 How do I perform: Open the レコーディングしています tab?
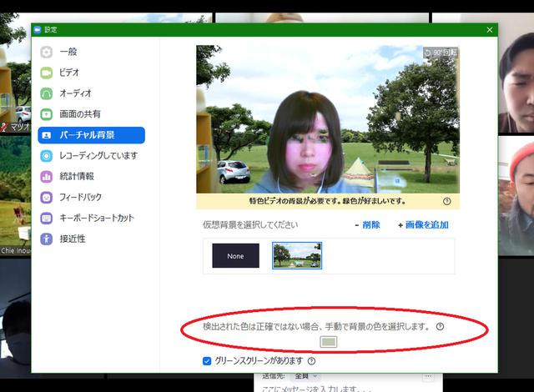coord(91,156)
